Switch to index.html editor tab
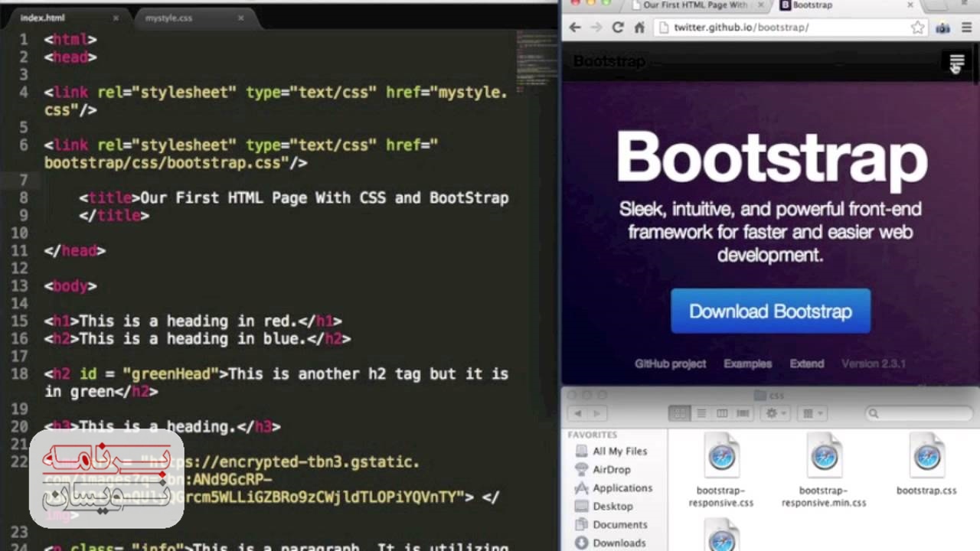 click(x=67, y=18)
